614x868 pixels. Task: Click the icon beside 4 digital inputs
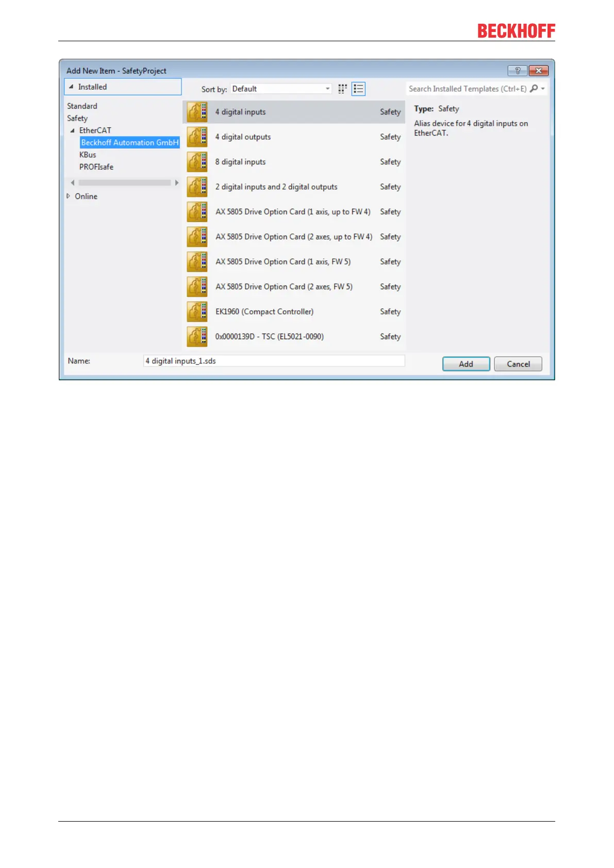pyautogui.click(x=197, y=112)
